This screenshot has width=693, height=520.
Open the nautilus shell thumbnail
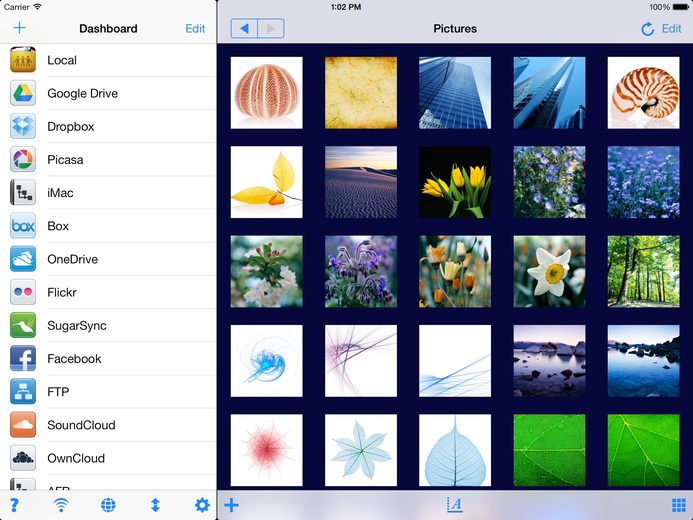pyautogui.click(x=644, y=93)
